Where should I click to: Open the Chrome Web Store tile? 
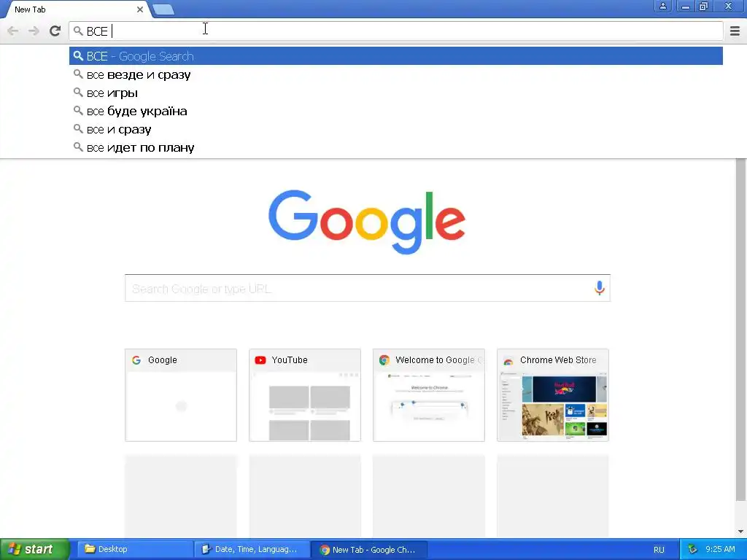coord(553,395)
